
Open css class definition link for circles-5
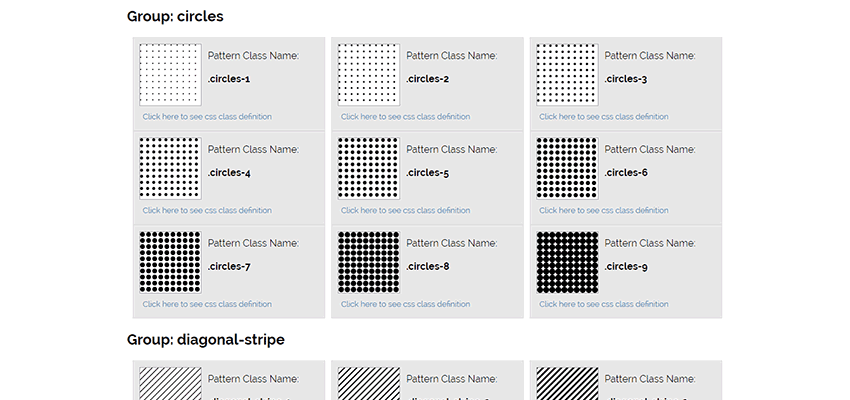point(405,210)
